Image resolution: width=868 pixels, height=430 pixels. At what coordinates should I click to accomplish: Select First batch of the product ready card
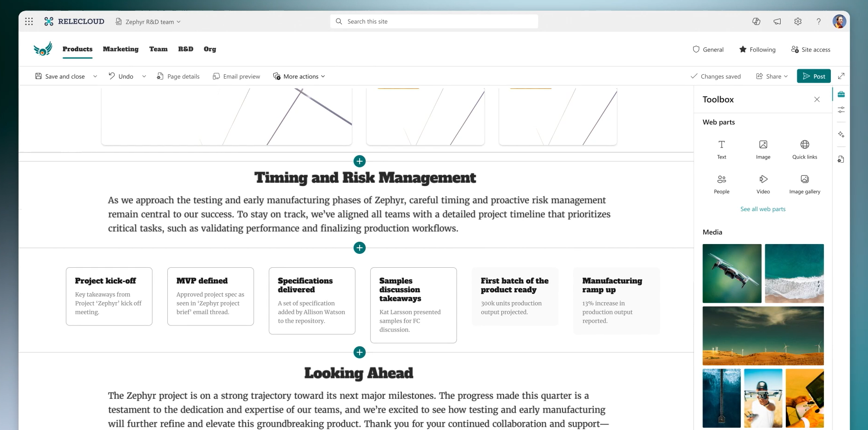coord(515,297)
